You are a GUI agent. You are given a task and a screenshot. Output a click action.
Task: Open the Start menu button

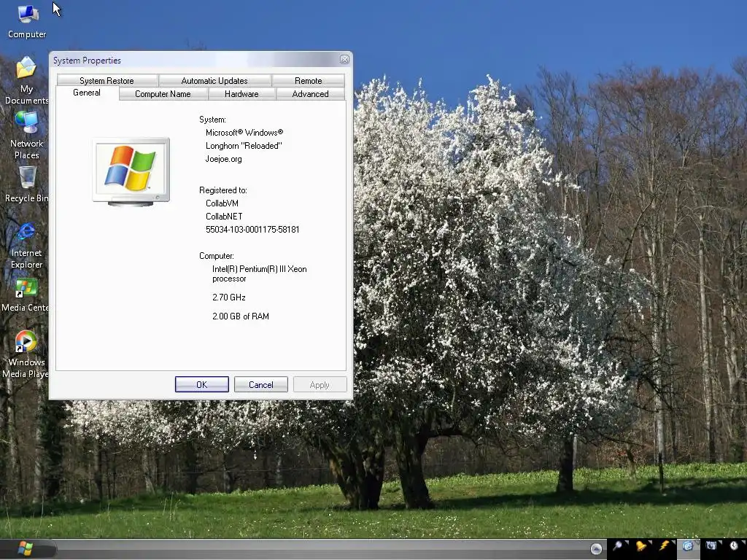click(x=26, y=548)
